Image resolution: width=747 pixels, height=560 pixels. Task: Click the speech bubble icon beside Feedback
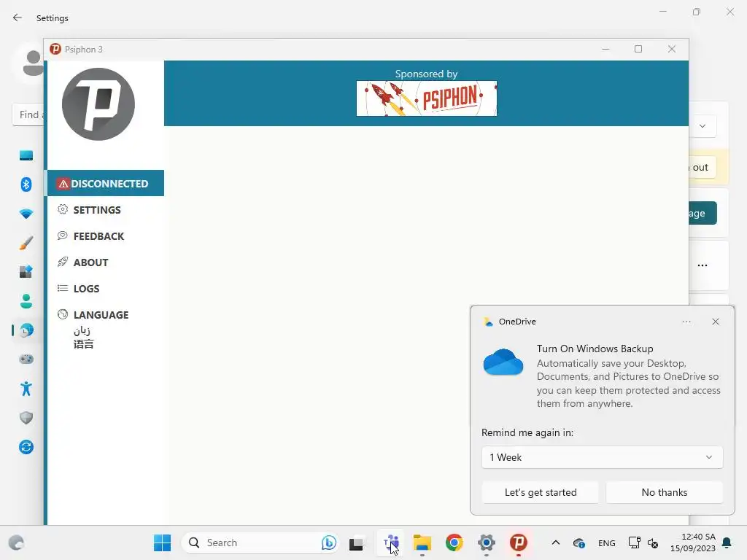(x=63, y=236)
